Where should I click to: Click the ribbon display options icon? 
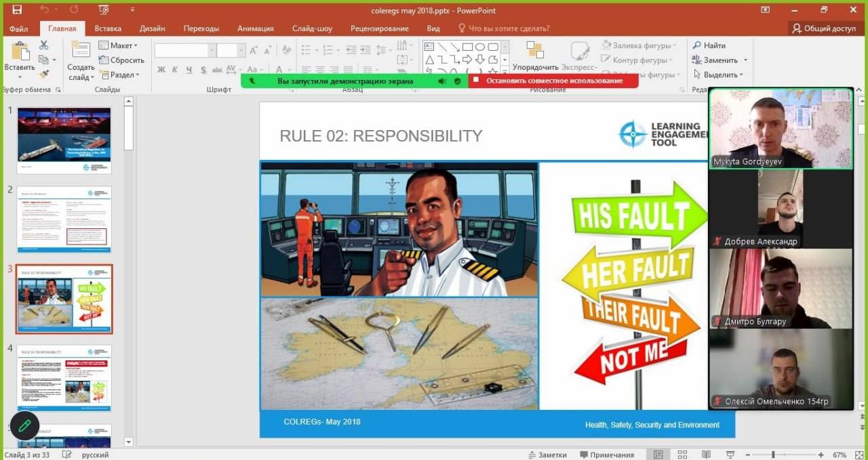pos(765,10)
